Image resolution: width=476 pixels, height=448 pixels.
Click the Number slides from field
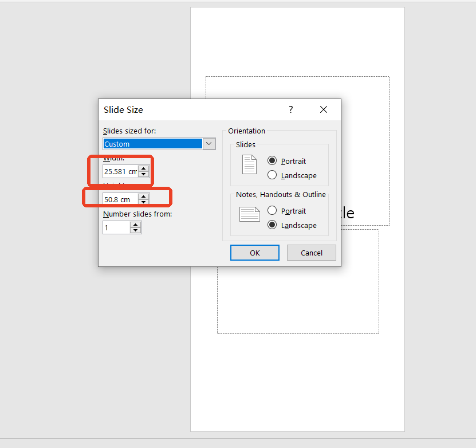point(116,227)
